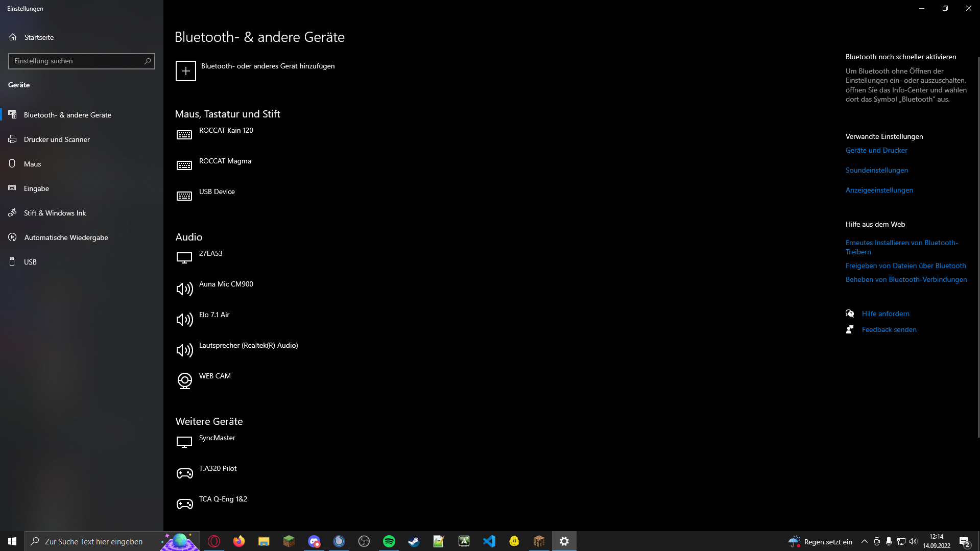This screenshot has width=980, height=551.
Task: Click the 27EA53 monitor icon
Action: tap(184, 258)
